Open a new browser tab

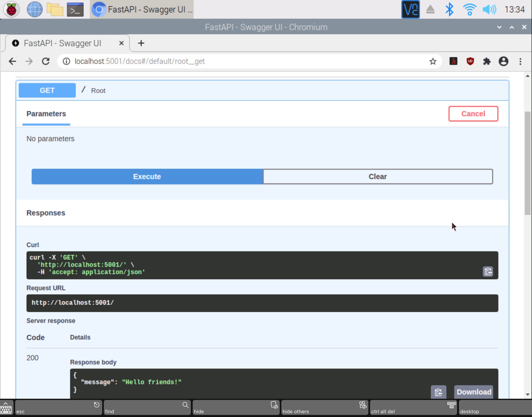pos(141,43)
